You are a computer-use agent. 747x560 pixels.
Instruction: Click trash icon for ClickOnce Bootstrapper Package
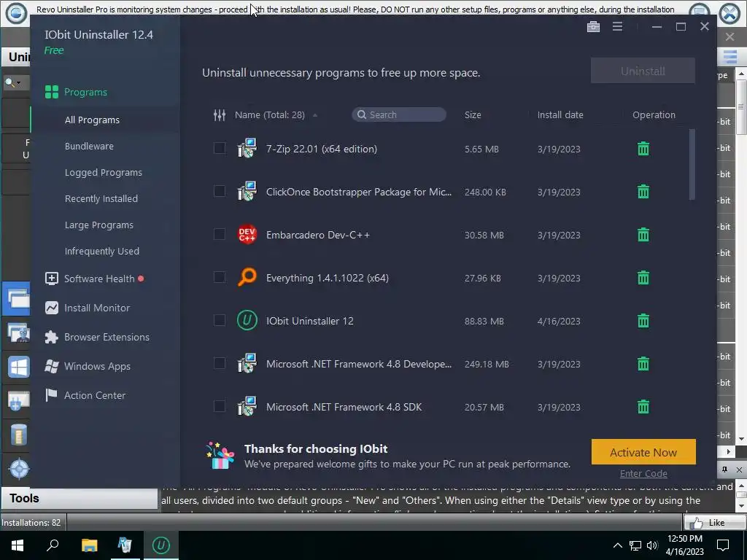click(643, 192)
